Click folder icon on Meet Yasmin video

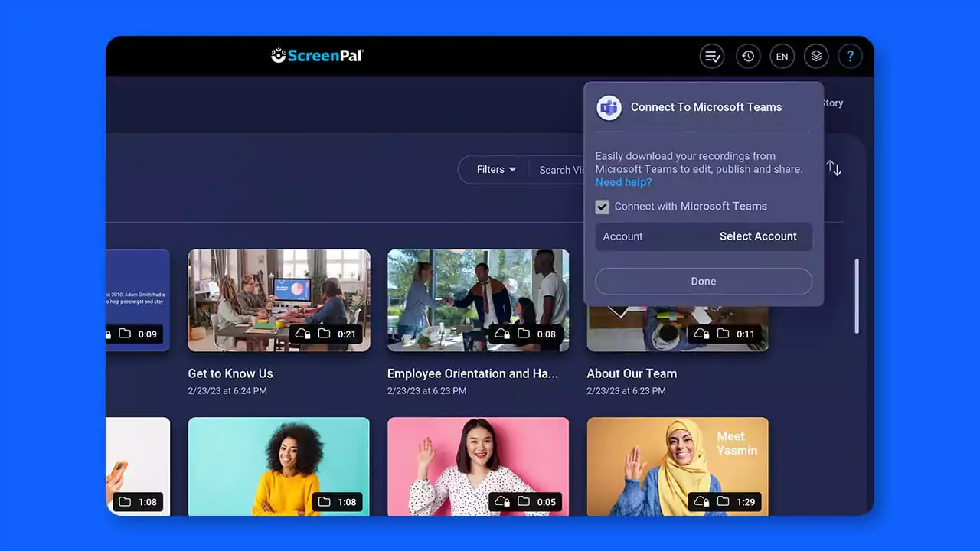click(723, 502)
